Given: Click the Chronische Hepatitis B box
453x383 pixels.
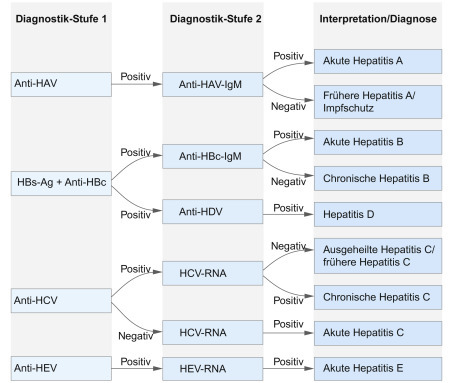Looking at the screenshot, I should click(x=378, y=178).
